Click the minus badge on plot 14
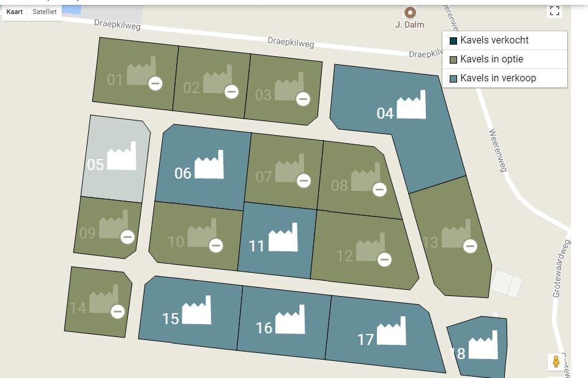 point(117,311)
